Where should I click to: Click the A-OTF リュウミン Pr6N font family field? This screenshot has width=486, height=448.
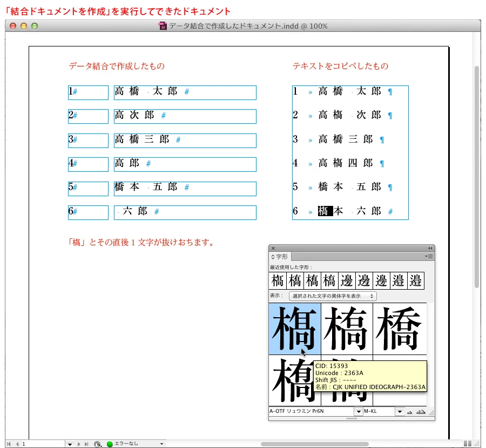(312, 411)
